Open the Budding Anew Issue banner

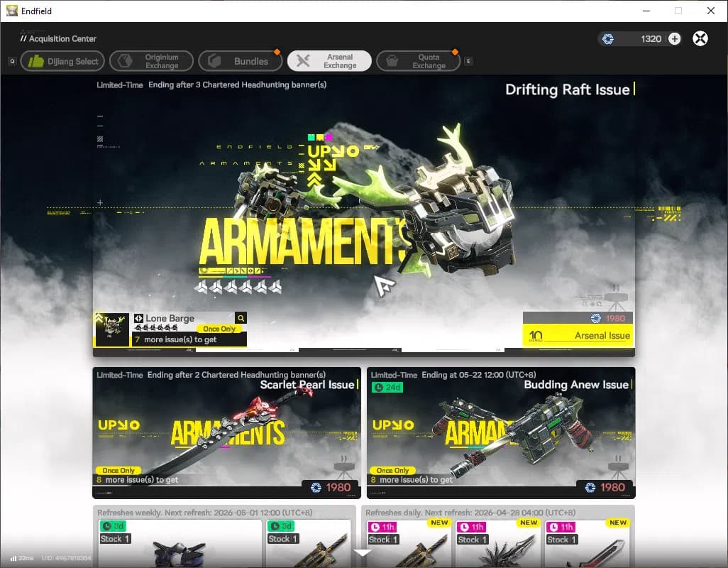point(501,432)
